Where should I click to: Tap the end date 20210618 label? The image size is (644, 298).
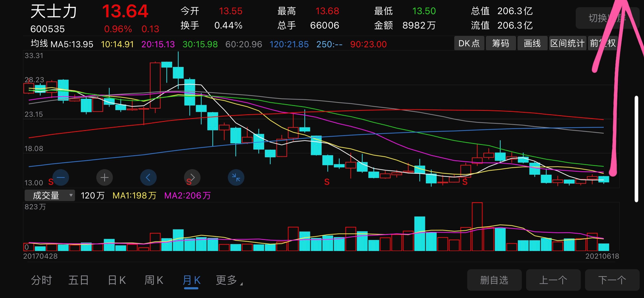click(602, 256)
